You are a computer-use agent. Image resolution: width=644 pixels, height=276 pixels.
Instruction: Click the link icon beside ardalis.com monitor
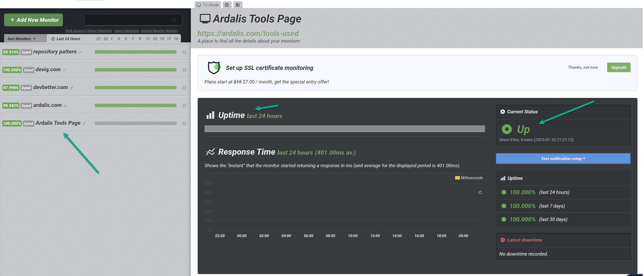[x=65, y=105]
